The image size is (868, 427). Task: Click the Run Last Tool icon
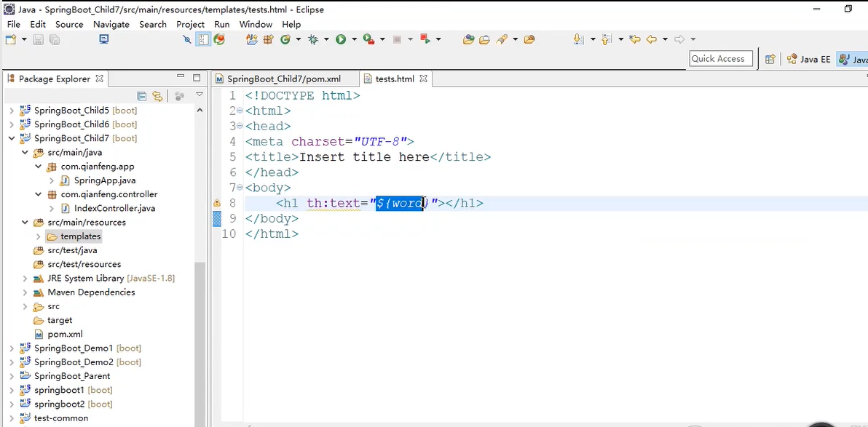(x=368, y=39)
